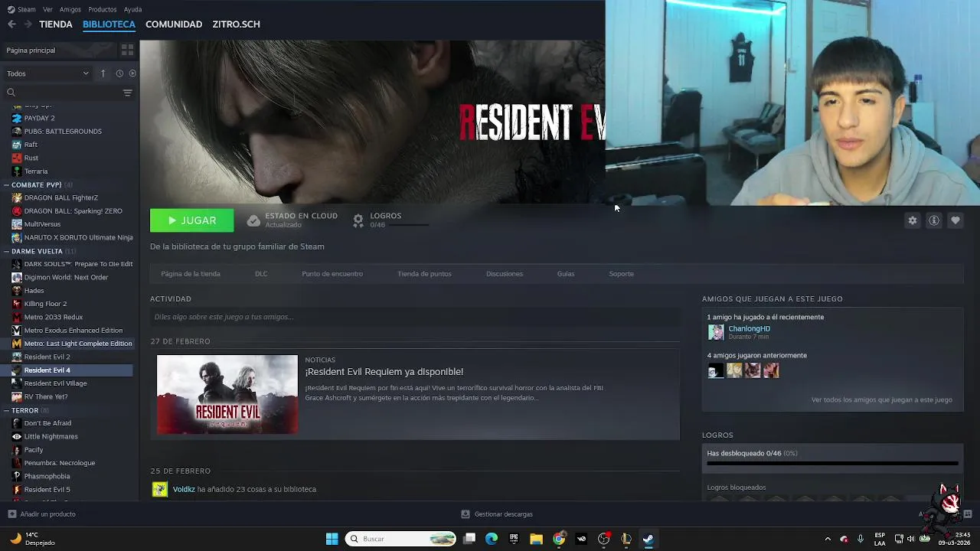Open the Productos menu

[x=103, y=9]
